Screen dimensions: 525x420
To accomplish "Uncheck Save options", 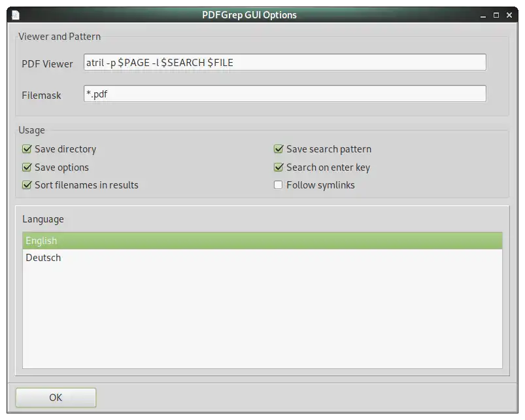I will [27, 167].
